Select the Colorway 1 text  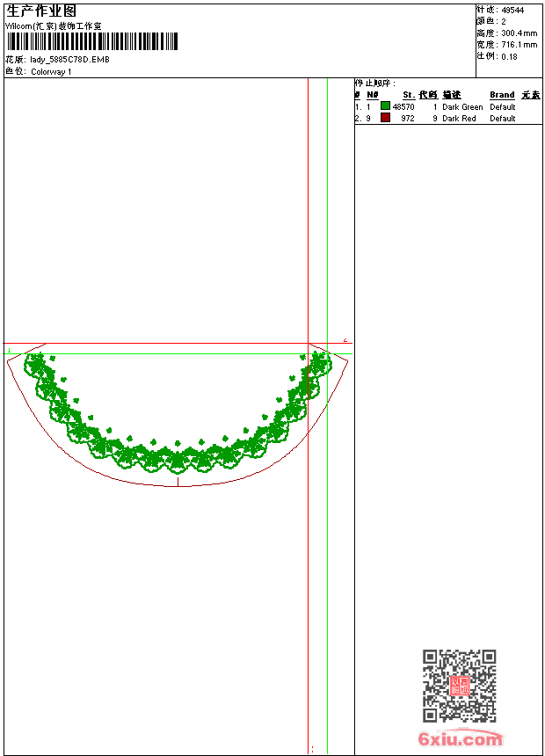click(x=51, y=72)
